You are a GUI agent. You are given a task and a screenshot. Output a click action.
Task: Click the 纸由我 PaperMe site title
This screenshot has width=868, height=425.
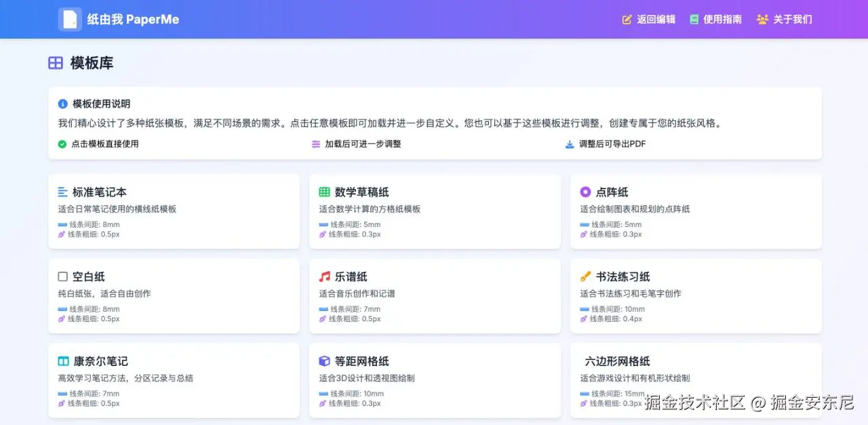coord(133,19)
